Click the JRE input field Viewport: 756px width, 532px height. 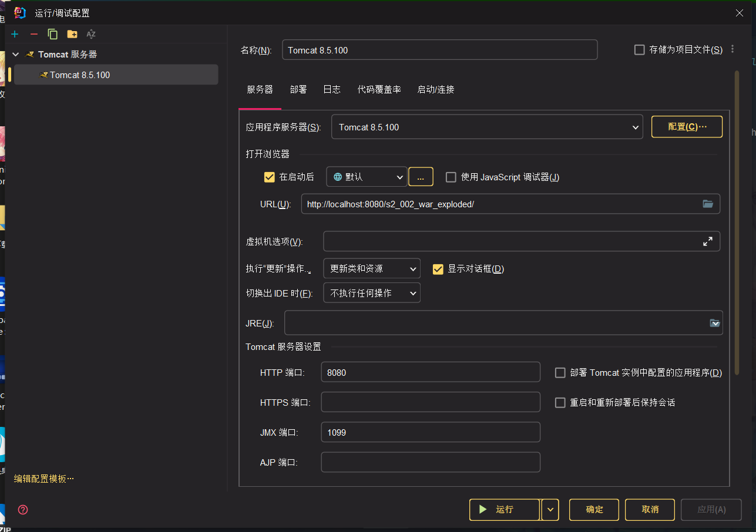[503, 322]
